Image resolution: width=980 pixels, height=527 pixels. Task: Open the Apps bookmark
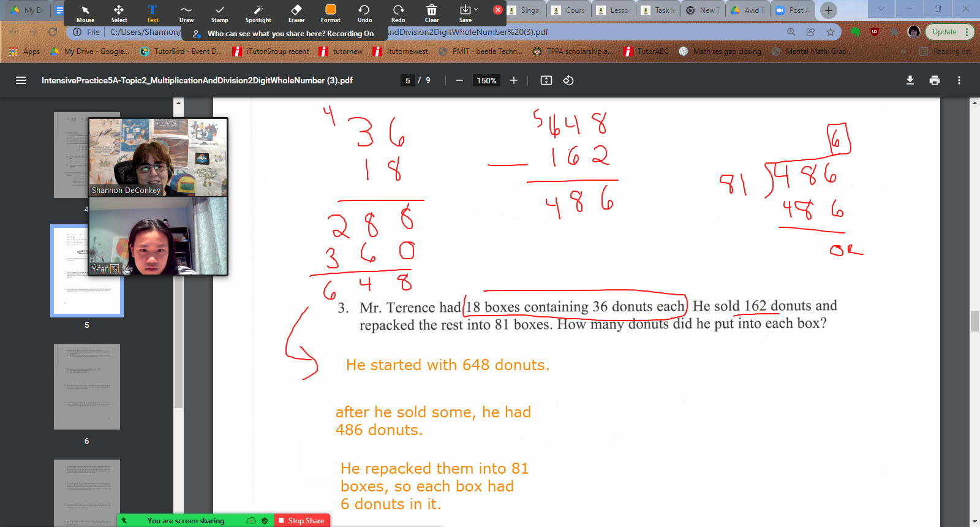click(x=24, y=51)
